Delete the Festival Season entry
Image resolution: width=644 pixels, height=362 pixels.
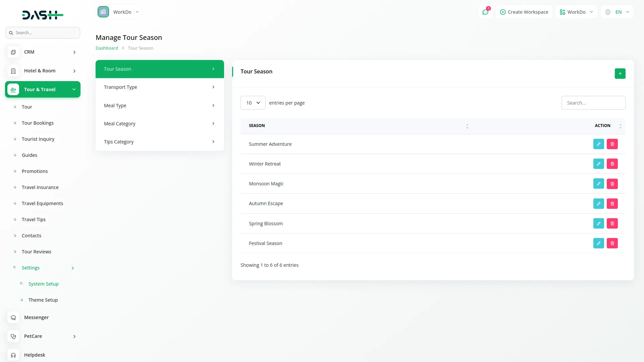point(612,243)
